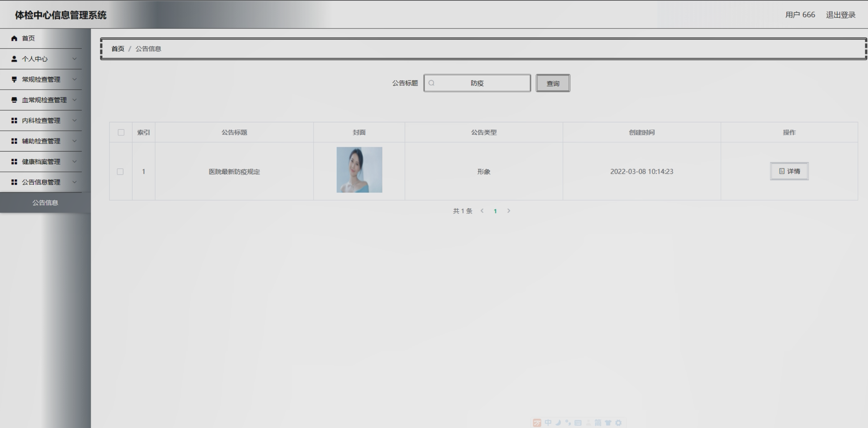Screen dimensions: 868x428
Task: Click the type cell 形象
Action: (x=484, y=172)
